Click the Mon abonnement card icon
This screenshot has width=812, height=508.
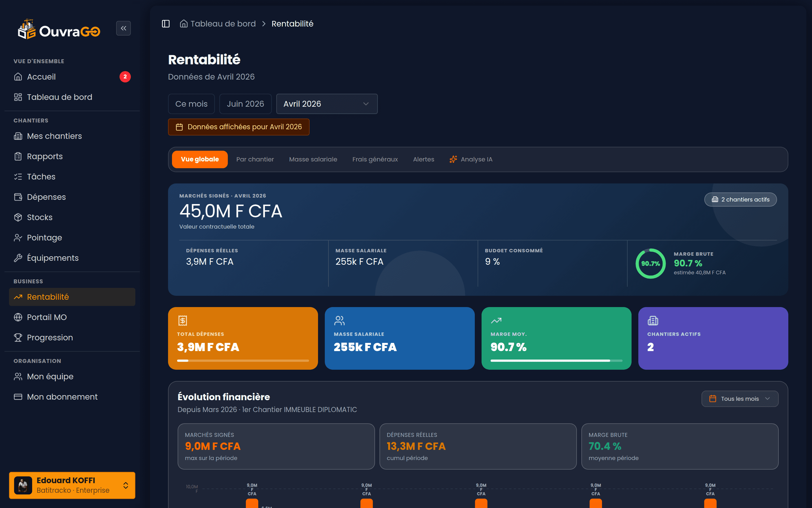(x=18, y=397)
